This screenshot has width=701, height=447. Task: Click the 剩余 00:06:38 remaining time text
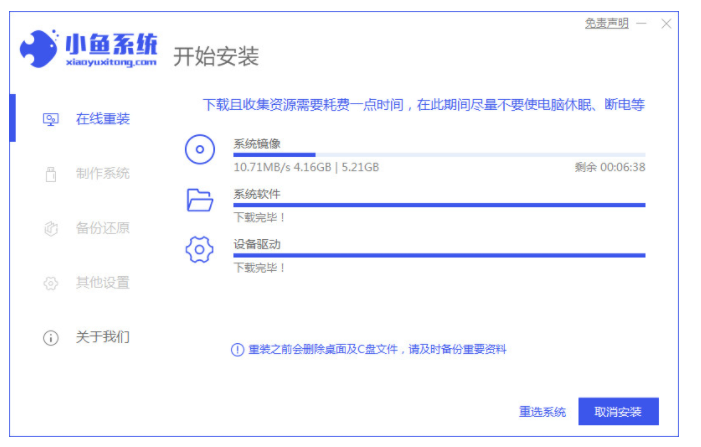609,167
